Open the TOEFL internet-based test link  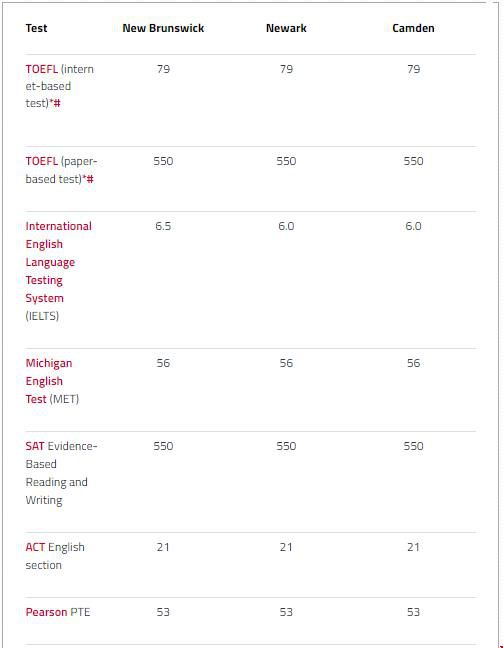tap(41, 69)
